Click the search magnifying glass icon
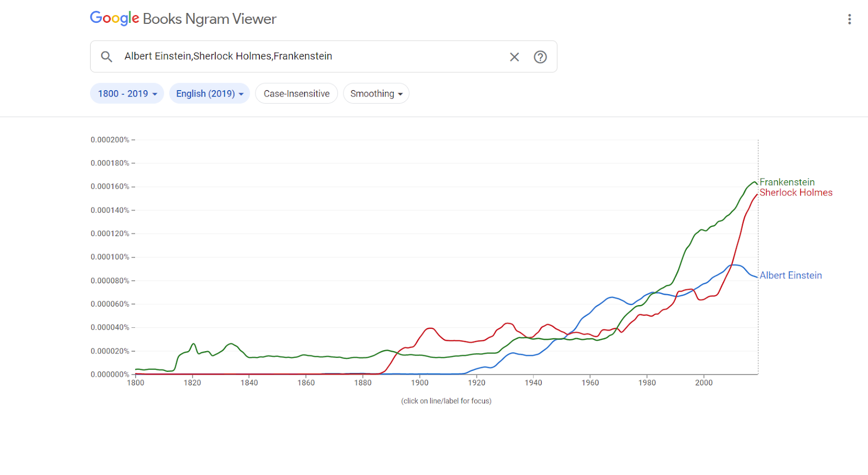The height and width of the screenshot is (475, 868). coord(106,56)
